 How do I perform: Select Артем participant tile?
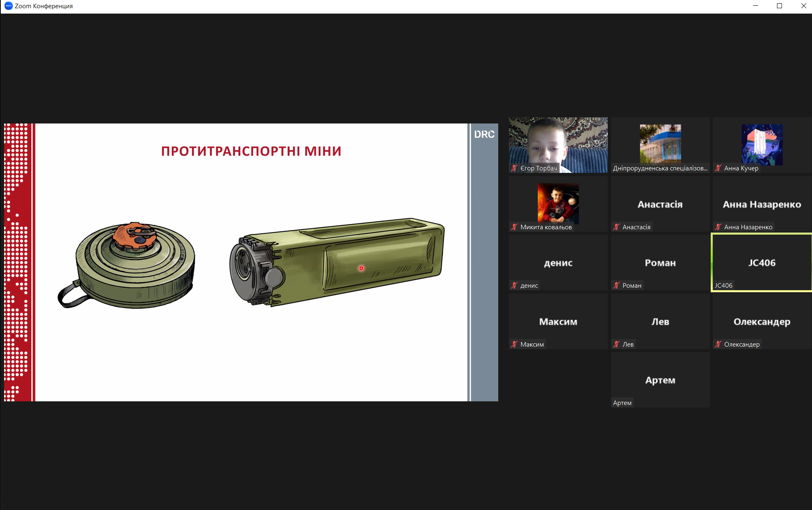click(x=660, y=380)
